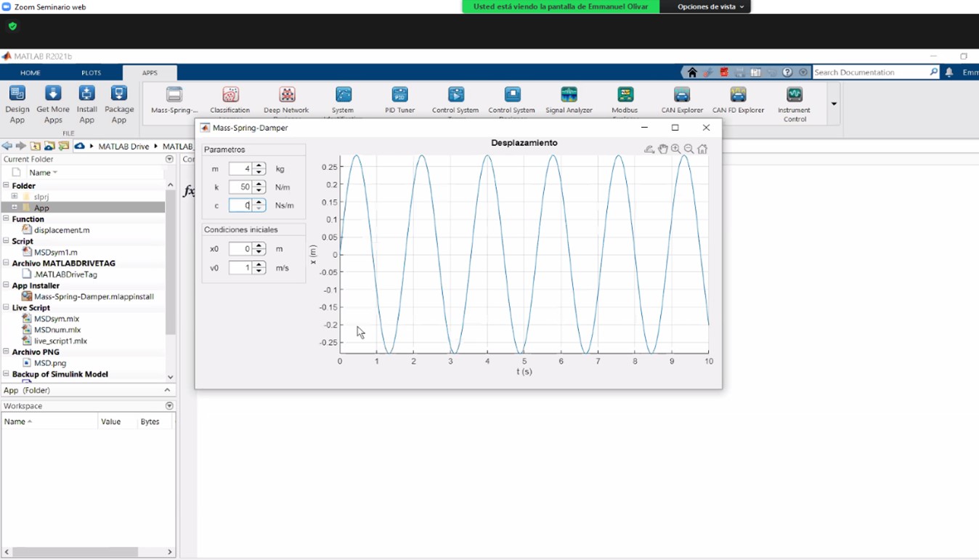This screenshot has width=979, height=560.
Task: Click the Search Documentation field
Action: tap(870, 72)
